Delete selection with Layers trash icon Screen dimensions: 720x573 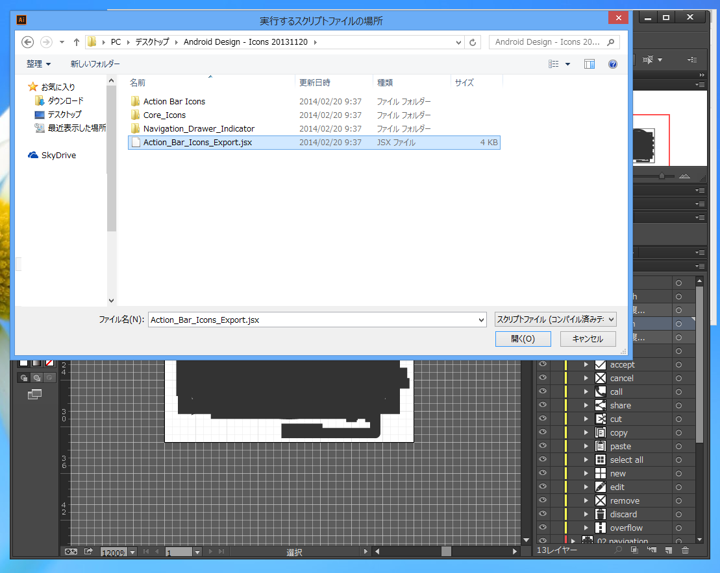pyautogui.click(x=685, y=550)
